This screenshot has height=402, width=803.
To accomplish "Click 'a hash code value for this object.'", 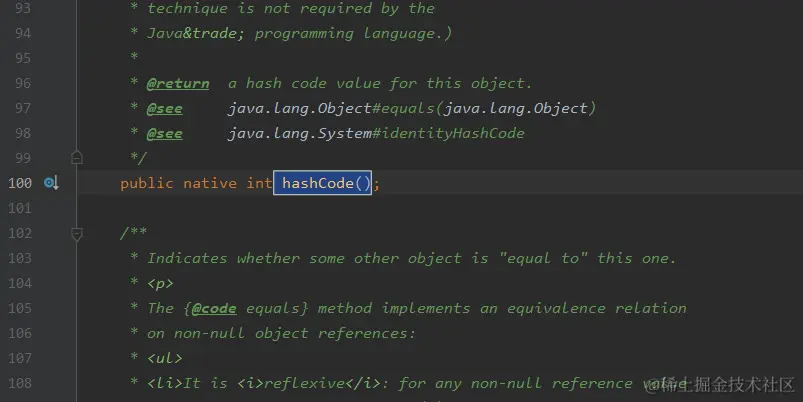I will tap(380, 83).
